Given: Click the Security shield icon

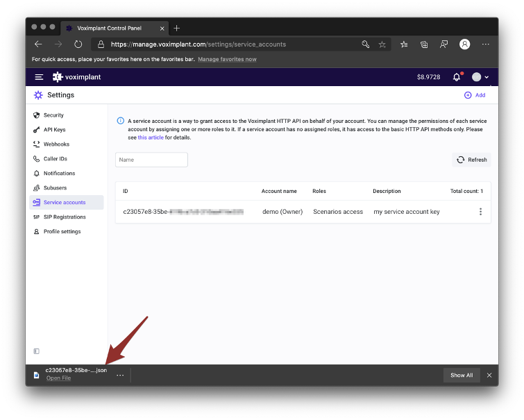Looking at the screenshot, I should coord(36,115).
